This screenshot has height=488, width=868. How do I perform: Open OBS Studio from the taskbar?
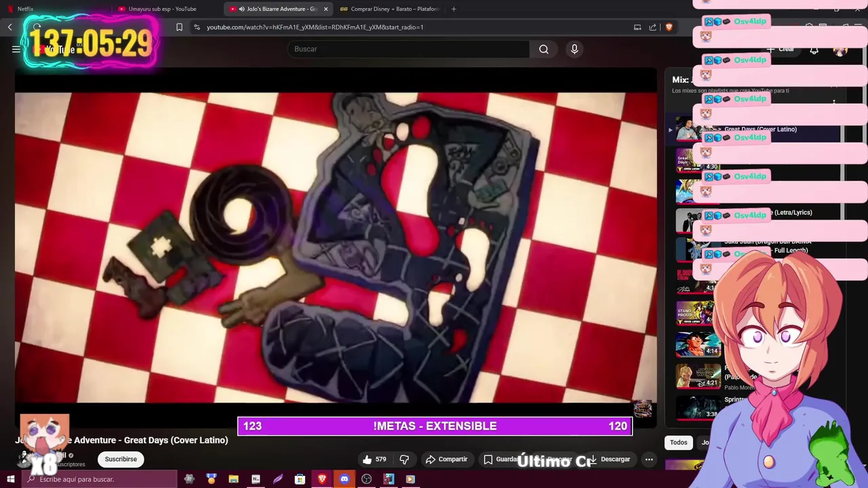point(366,479)
